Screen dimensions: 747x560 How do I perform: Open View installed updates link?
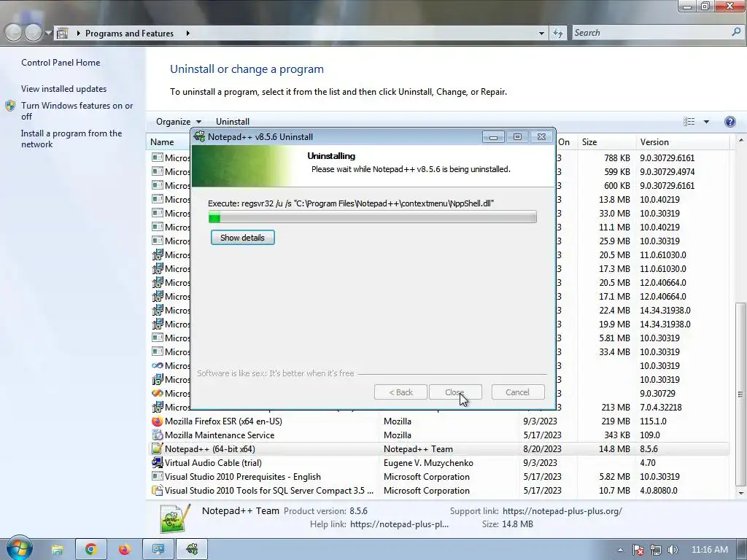[64, 88]
